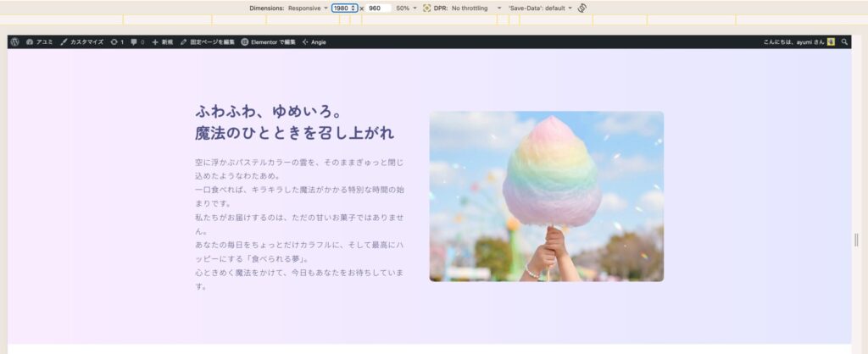The image size is (868, 354).
Task: Click the search magnifier in admin bar
Action: pos(844,41)
